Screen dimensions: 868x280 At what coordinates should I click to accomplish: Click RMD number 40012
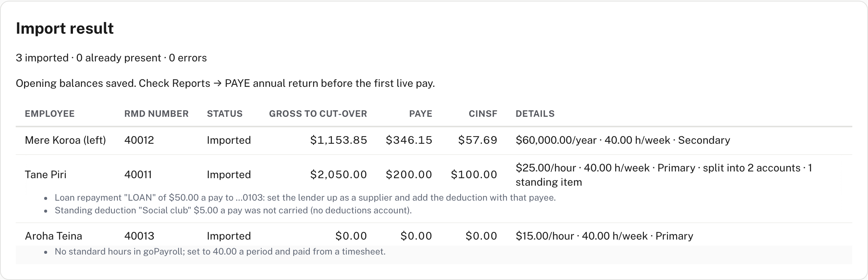click(x=139, y=140)
